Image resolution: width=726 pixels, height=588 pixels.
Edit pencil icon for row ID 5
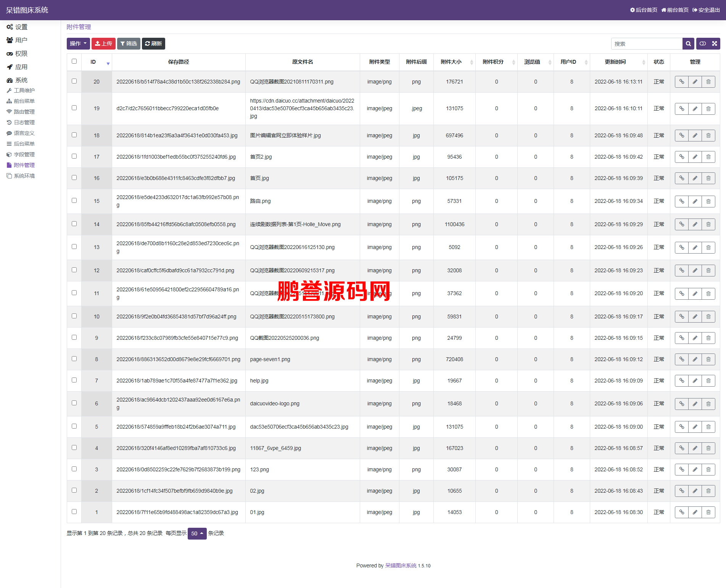pos(695,427)
